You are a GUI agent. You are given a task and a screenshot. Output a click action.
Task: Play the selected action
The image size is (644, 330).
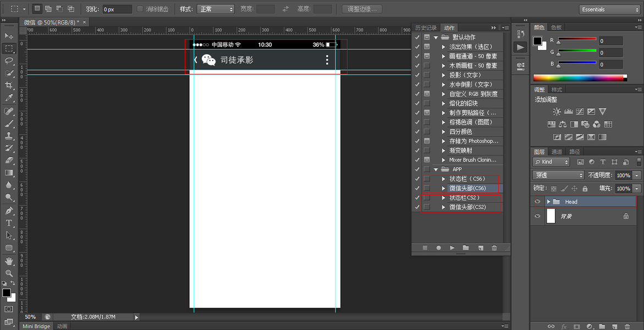(x=452, y=248)
